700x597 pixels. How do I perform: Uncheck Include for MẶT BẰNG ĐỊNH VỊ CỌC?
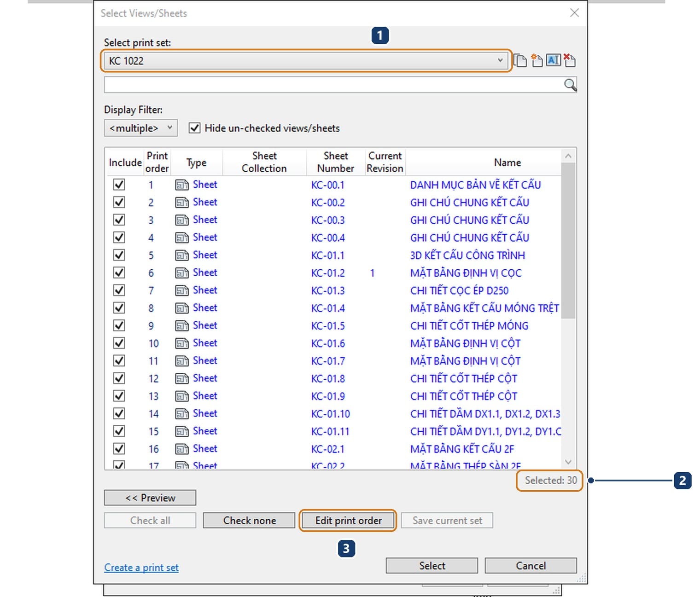click(119, 272)
